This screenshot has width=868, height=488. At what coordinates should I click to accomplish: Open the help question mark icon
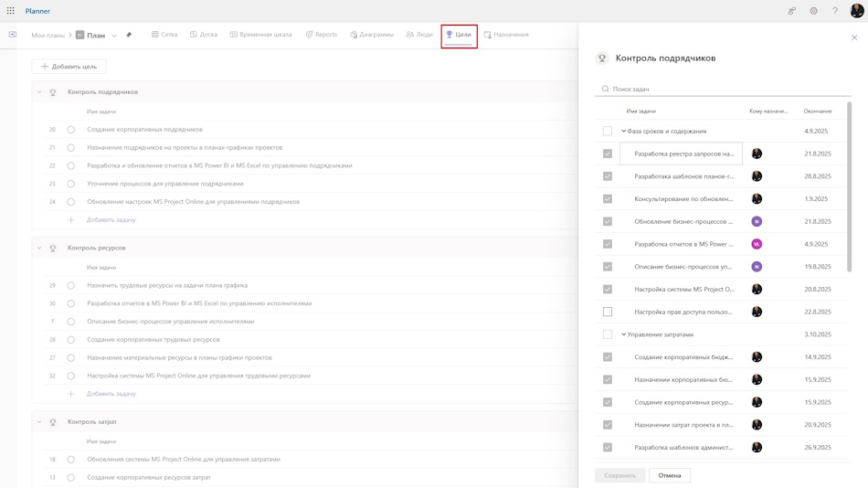(835, 11)
